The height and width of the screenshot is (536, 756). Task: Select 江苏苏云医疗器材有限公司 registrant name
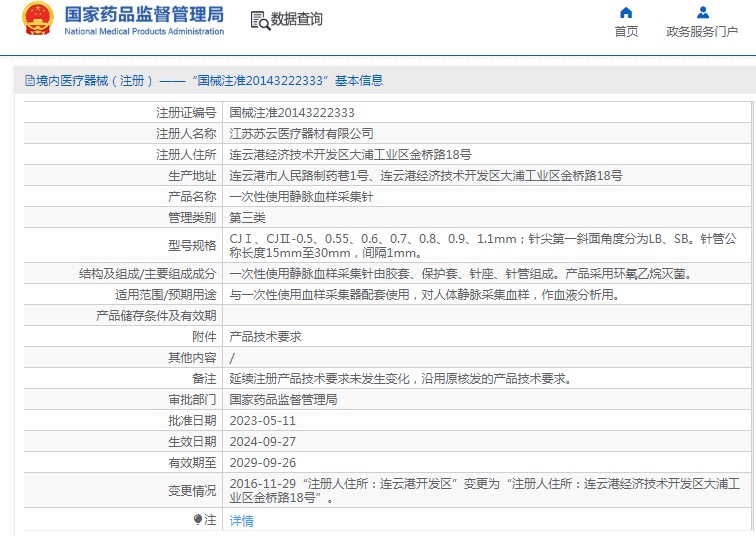(301, 134)
